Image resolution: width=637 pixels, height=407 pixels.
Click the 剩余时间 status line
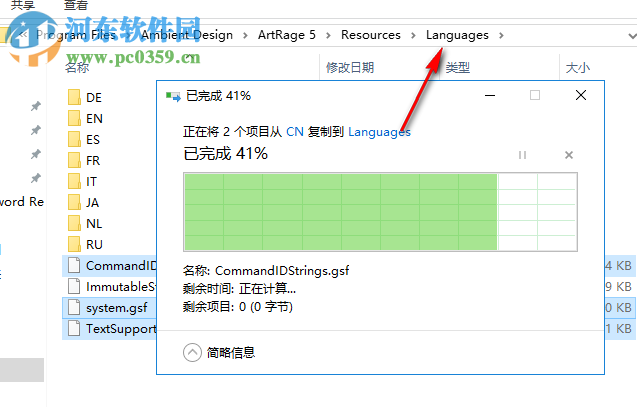(x=239, y=289)
